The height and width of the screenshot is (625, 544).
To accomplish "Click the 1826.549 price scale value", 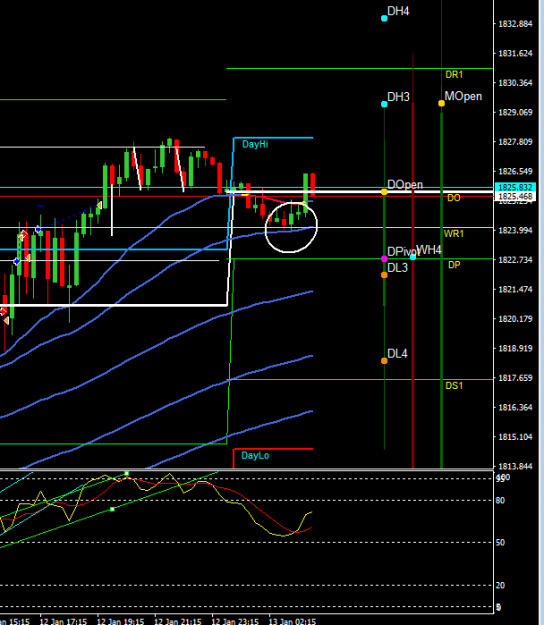I will point(515,171).
